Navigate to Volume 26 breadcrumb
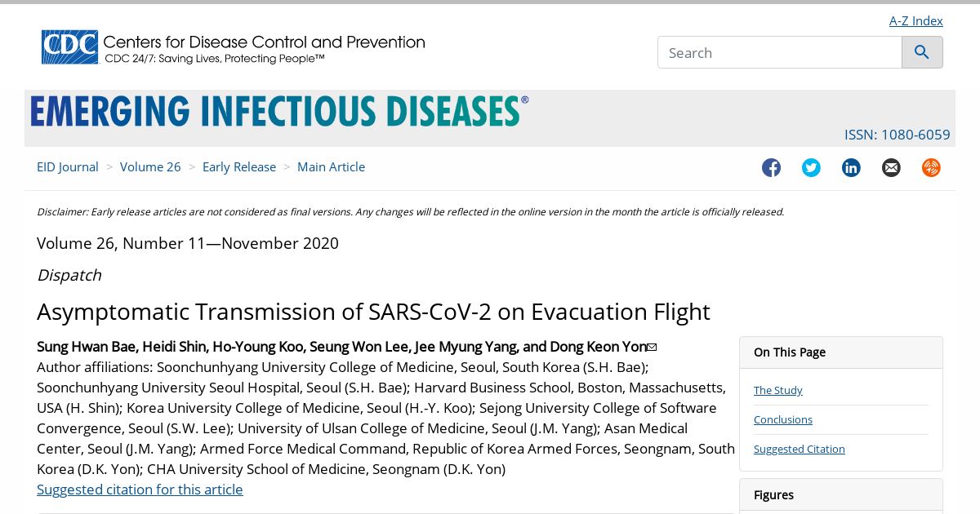 click(x=150, y=166)
